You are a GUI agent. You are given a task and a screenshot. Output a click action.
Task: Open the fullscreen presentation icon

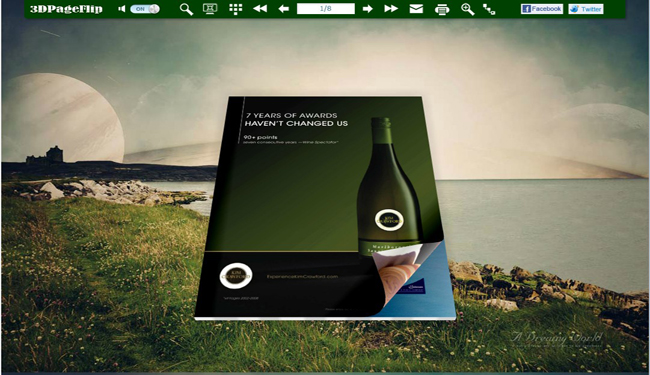[x=210, y=9]
